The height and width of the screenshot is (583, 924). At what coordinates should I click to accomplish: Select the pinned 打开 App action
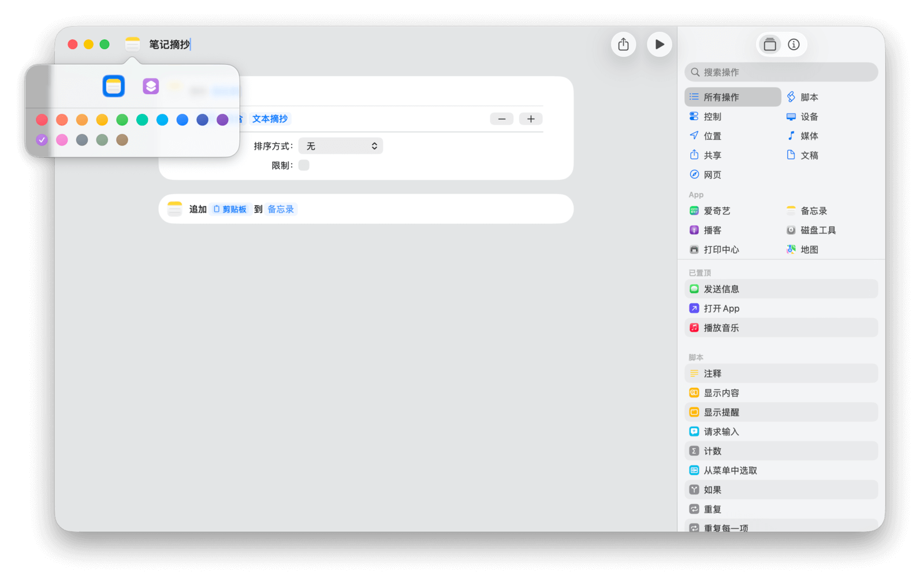[781, 309]
